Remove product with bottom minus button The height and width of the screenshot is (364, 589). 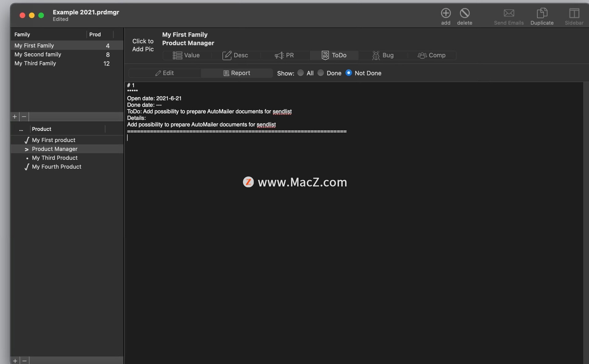[x=25, y=361]
